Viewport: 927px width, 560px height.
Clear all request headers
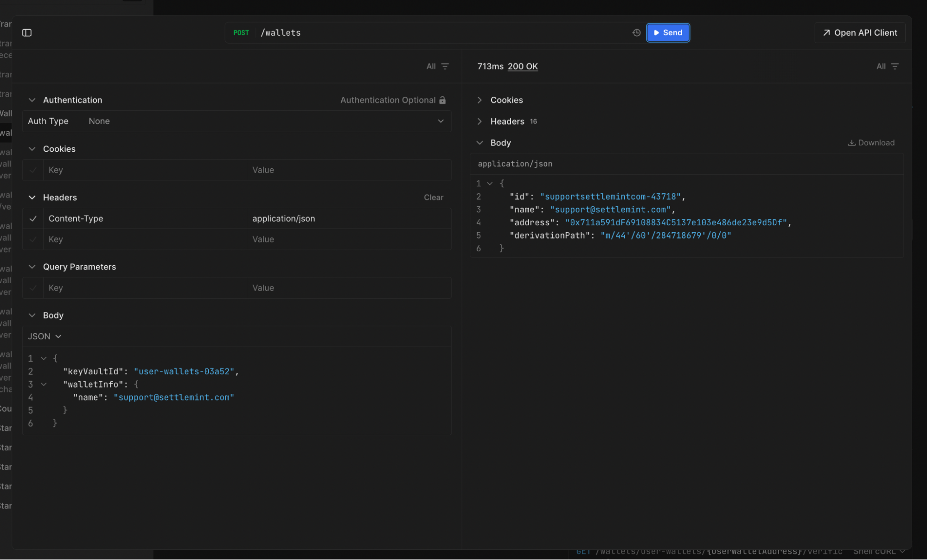pyautogui.click(x=433, y=197)
